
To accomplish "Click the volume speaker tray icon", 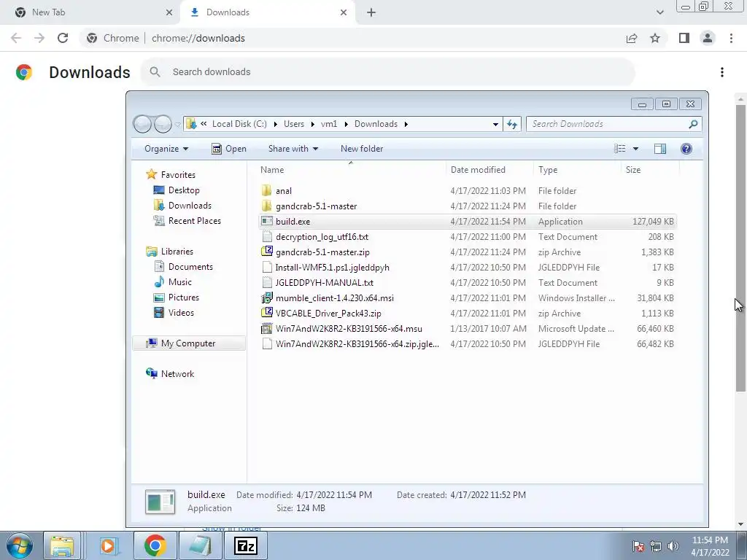I will [673, 545].
